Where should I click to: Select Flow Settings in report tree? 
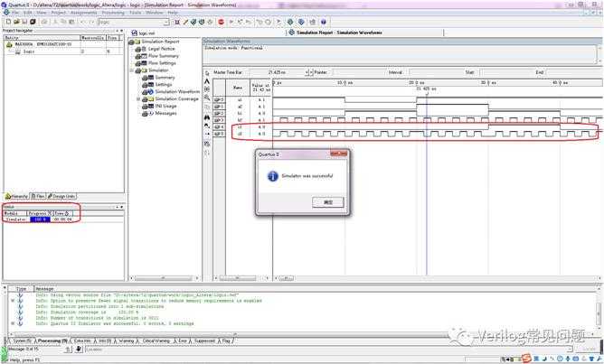coord(162,62)
